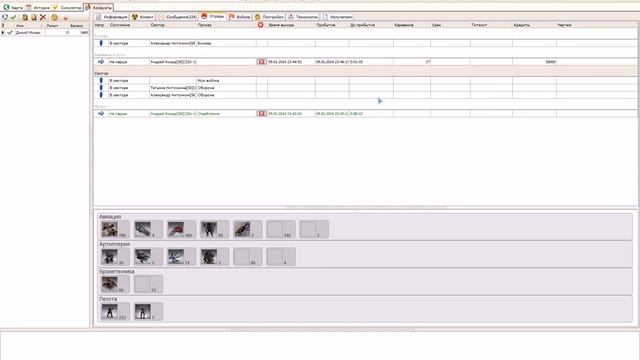Viewport: 640px width, 360px height.
Task: Click the small orange toolbar icon
Action: (65, 18)
